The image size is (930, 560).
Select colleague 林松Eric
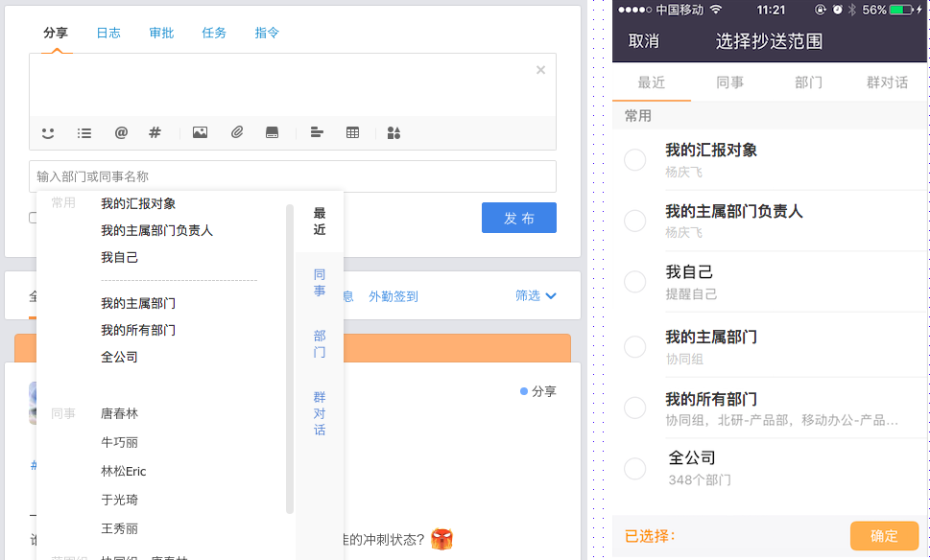point(124,471)
